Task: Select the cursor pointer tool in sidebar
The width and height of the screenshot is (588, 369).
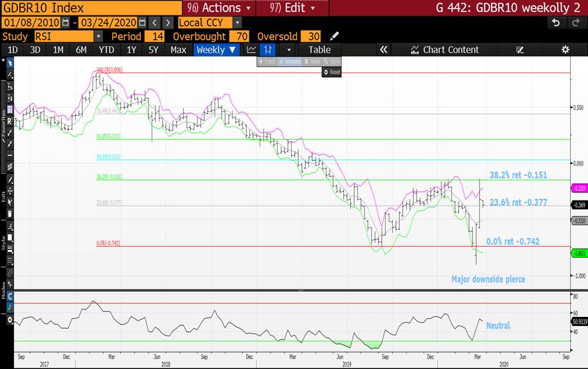Action: tap(10, 63)
